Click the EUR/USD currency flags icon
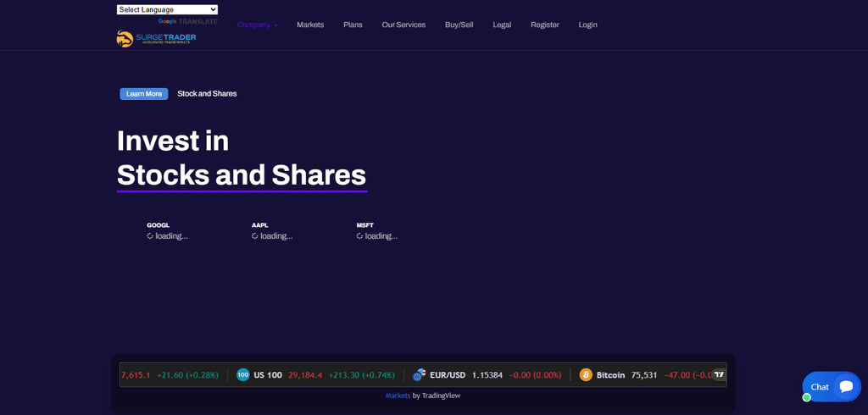Viewport: 868px width, 415px height. tap(420, 375)
